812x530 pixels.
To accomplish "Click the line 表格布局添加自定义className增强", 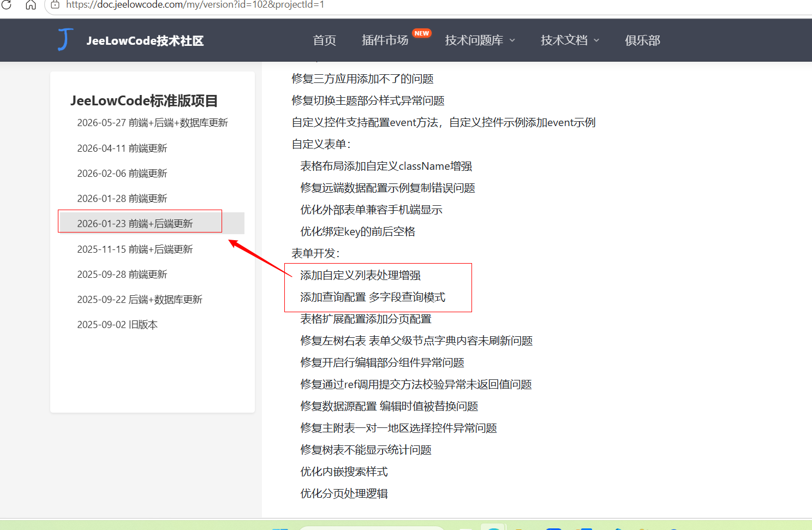I will pyautogui.click(x=386, y=166).
